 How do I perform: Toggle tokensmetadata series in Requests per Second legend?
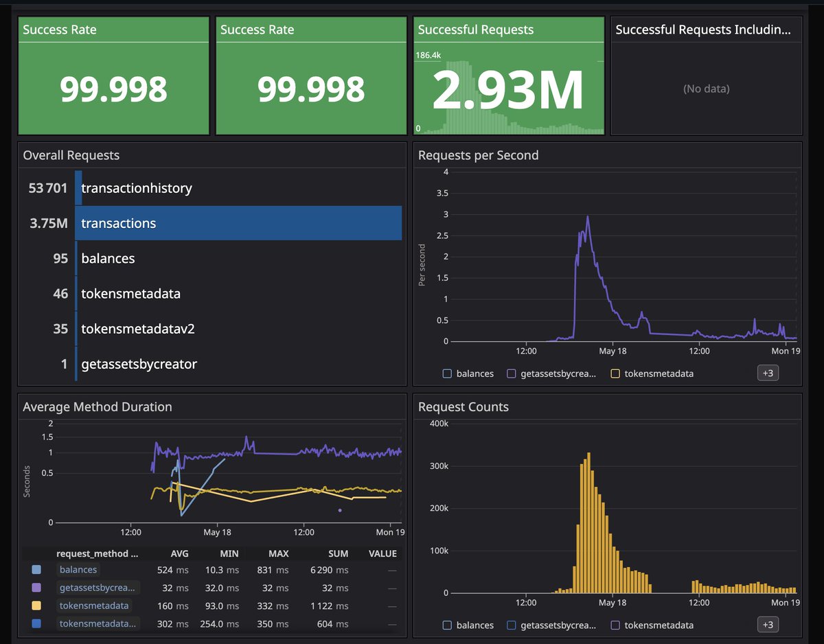point(652,373)
